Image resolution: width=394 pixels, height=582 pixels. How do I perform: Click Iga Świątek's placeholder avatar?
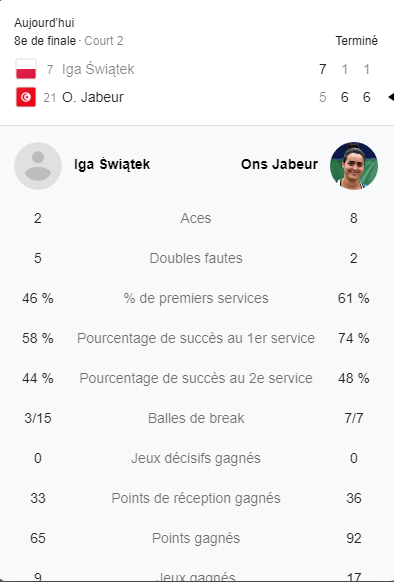pyautogui.click(x=38, y=166)
